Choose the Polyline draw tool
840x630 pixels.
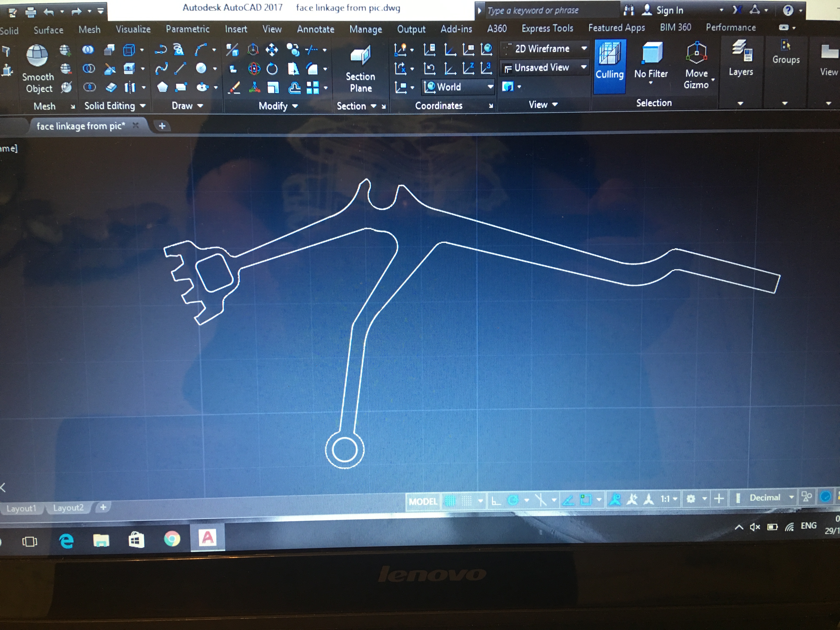tap(161, 50)
